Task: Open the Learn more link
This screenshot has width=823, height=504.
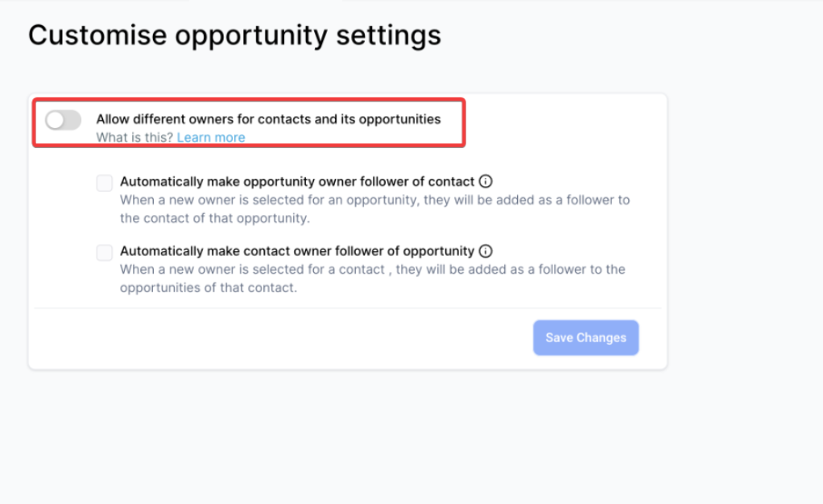Action: tap(211, 138)
